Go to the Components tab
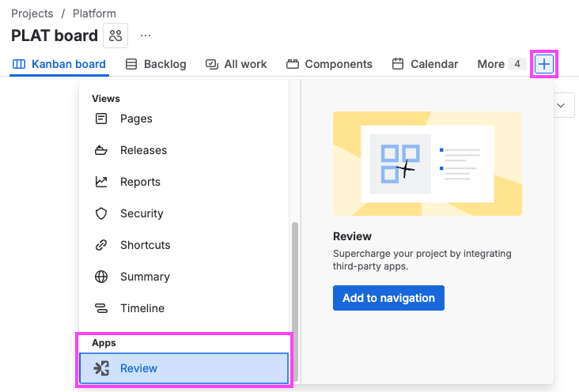Viewport: 579px width, 392px height. tap(329, 64)
